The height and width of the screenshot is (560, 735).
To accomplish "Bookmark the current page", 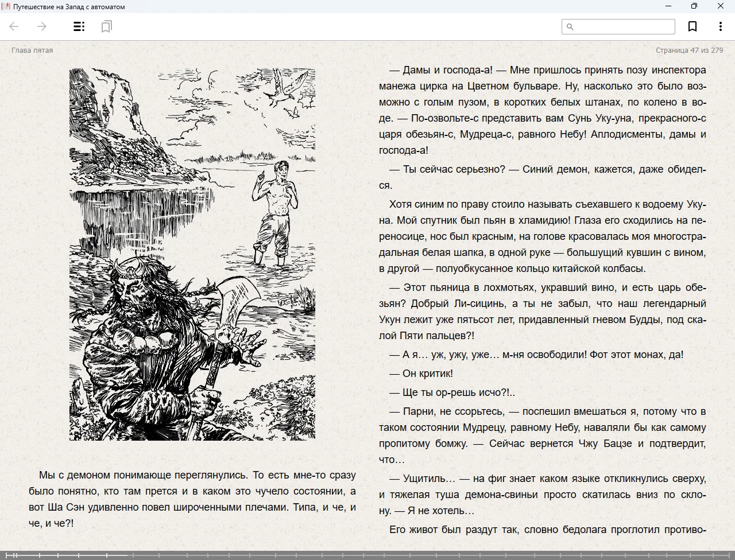I will point(693,26).
